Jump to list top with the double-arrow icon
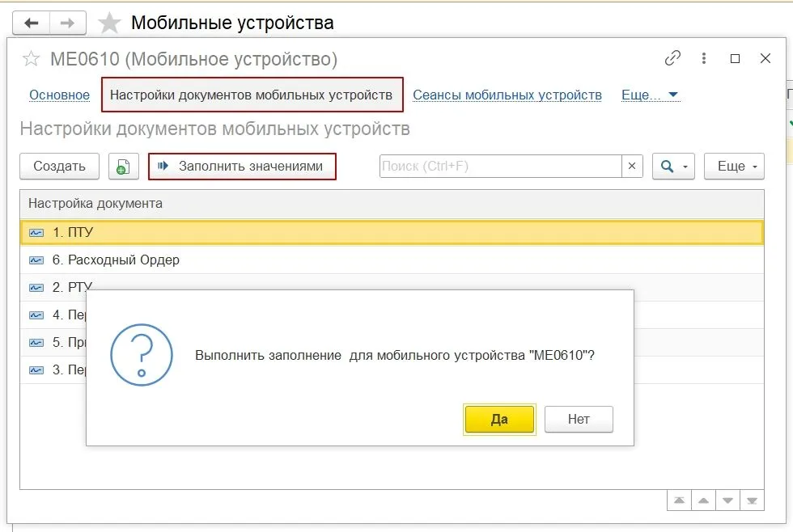Image resolution: width=793 pixels, height=532 pixels. coord(678,500)
